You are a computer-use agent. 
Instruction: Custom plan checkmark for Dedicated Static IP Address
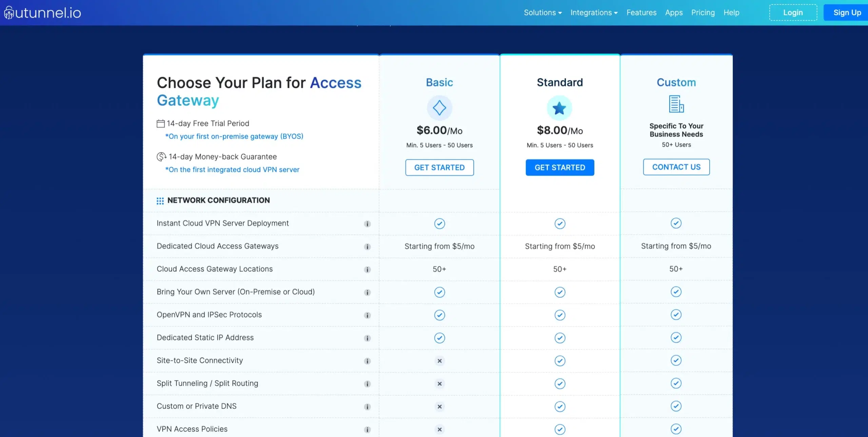pyautogui.click(x=676, y=337)
